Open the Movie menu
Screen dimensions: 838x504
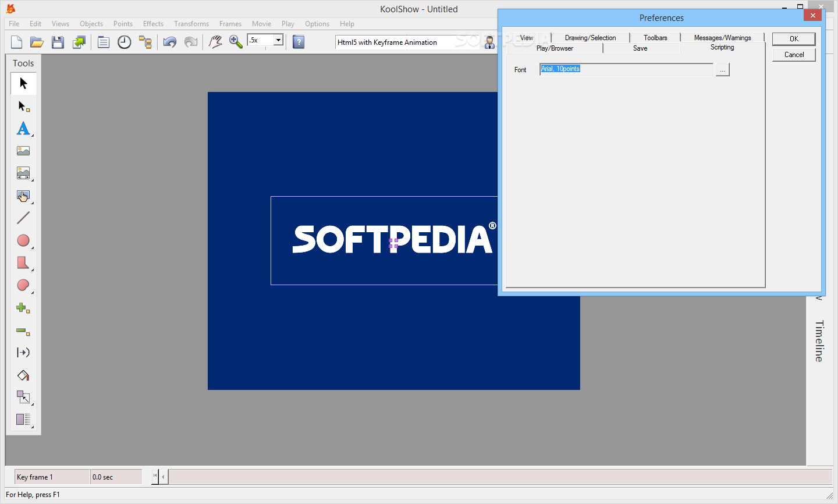pos(261,24)
